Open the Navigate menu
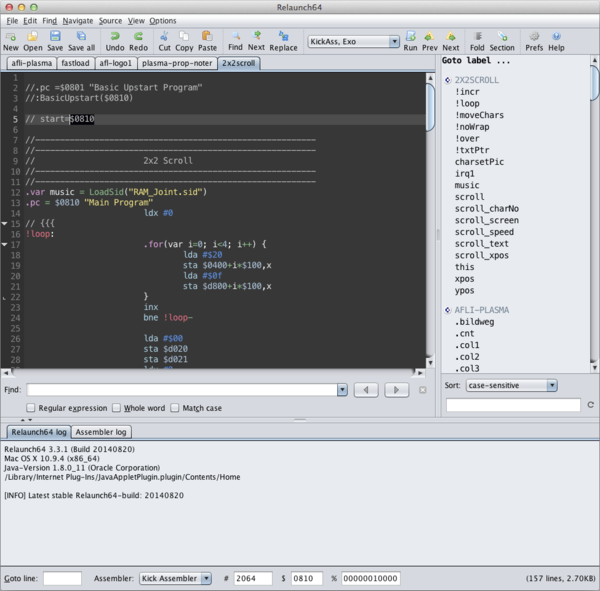Screen dimensions: 600x591 click(x=77, y=20)
